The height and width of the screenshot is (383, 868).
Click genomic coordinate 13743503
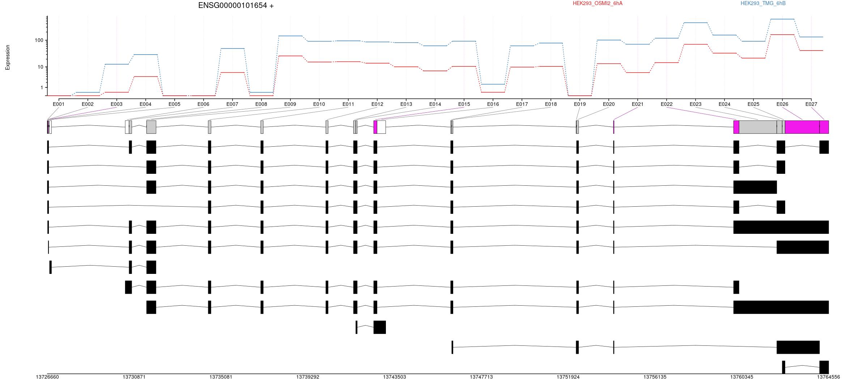(x=395, y=377)
